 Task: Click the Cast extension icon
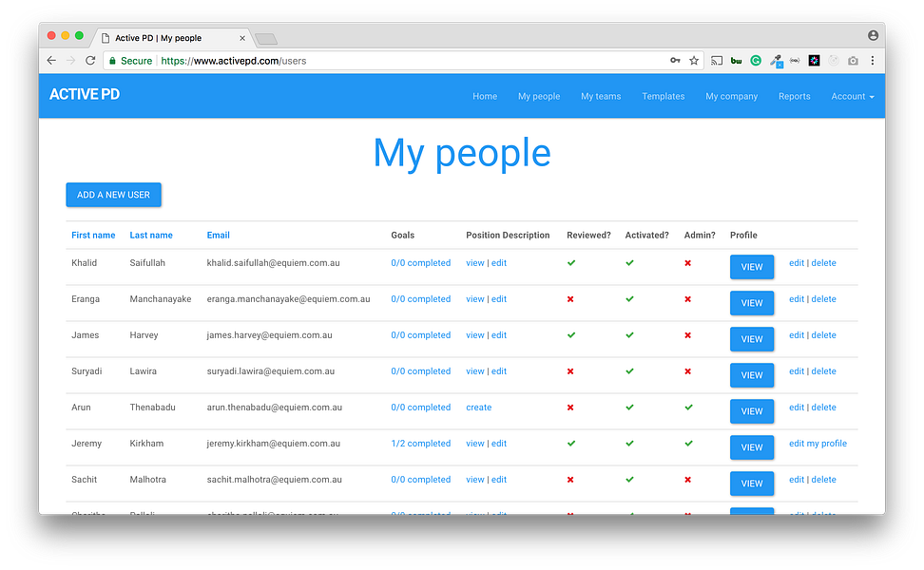pos(717,61)
